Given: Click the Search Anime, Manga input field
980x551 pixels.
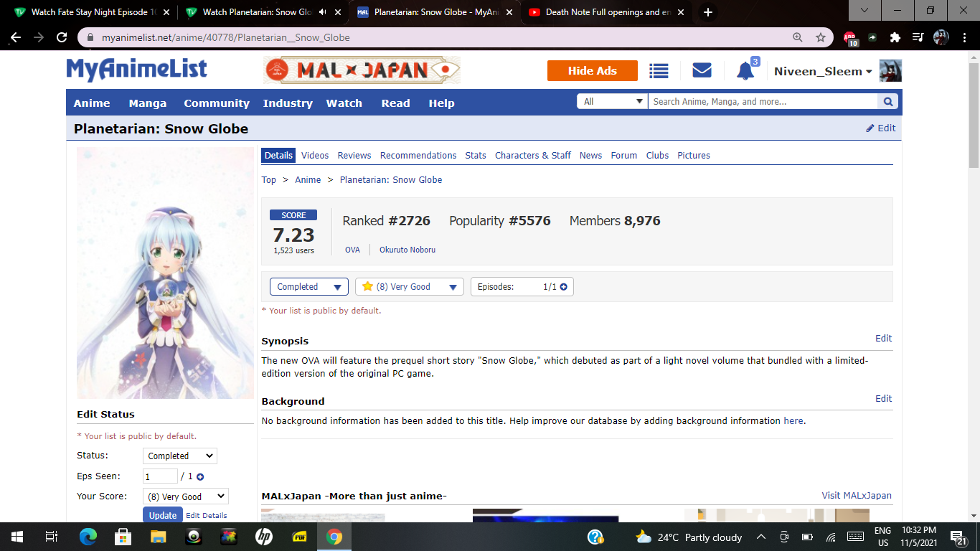Looking at the screenshot, I should pyautogui.click(x=763, y=102).
